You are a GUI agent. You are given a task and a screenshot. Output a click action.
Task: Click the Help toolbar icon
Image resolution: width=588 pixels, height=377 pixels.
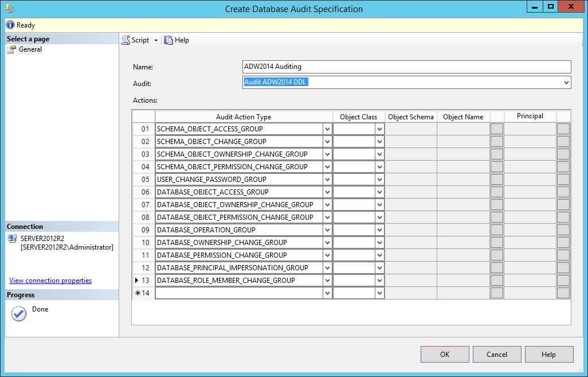tap(168, 40)
